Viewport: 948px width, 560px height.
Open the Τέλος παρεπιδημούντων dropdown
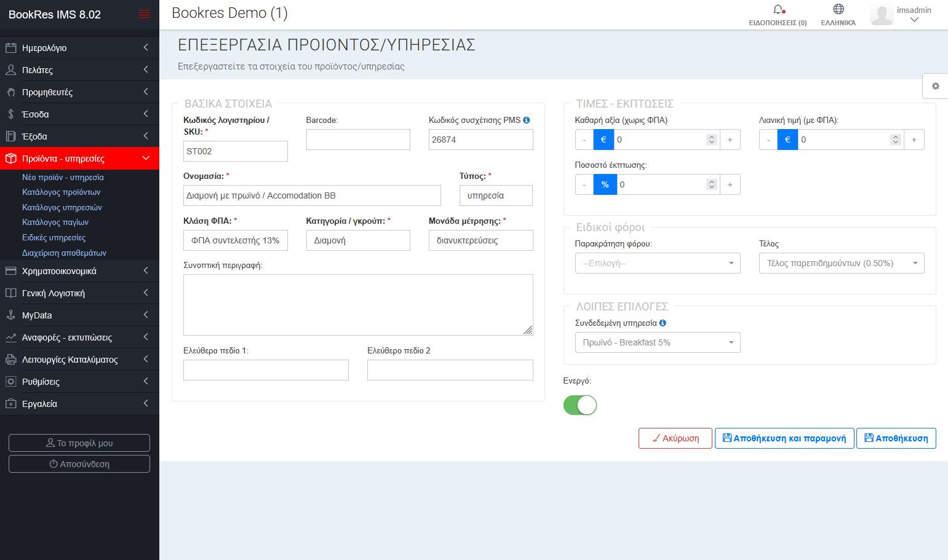841,263
